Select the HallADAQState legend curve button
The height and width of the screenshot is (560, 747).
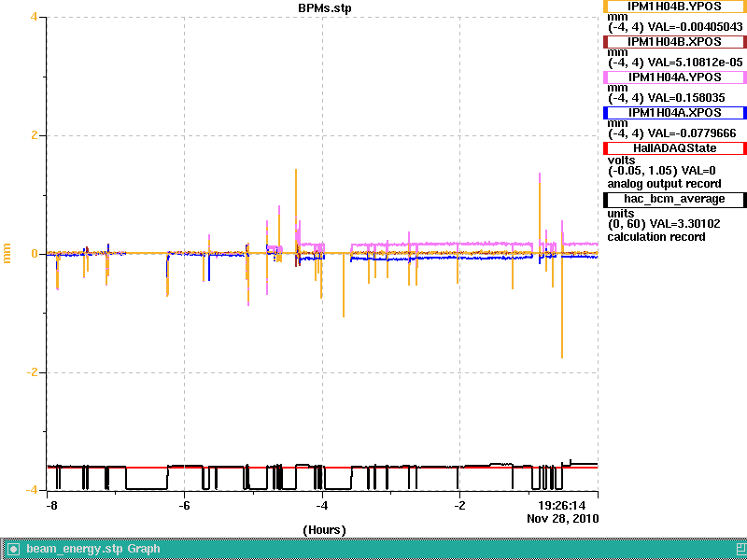(x=674, y=148)
